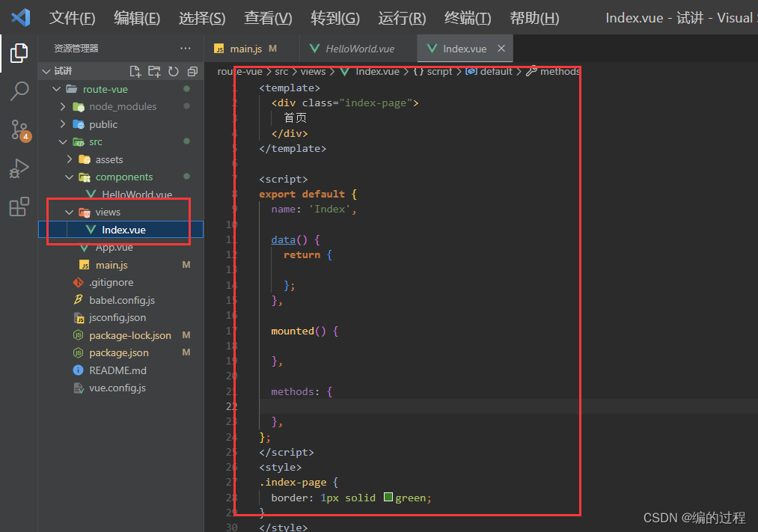Open the 帮助(H) menu
This screenshot has width=758, height=532.
pyautogui.click(x=534, y=19)
